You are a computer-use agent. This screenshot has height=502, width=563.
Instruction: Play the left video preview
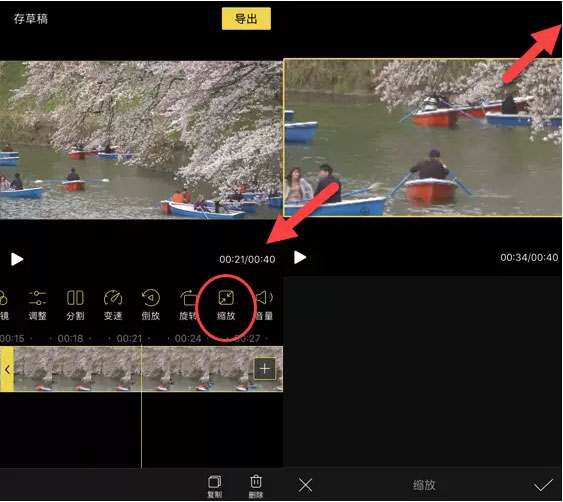coord(17,259)
